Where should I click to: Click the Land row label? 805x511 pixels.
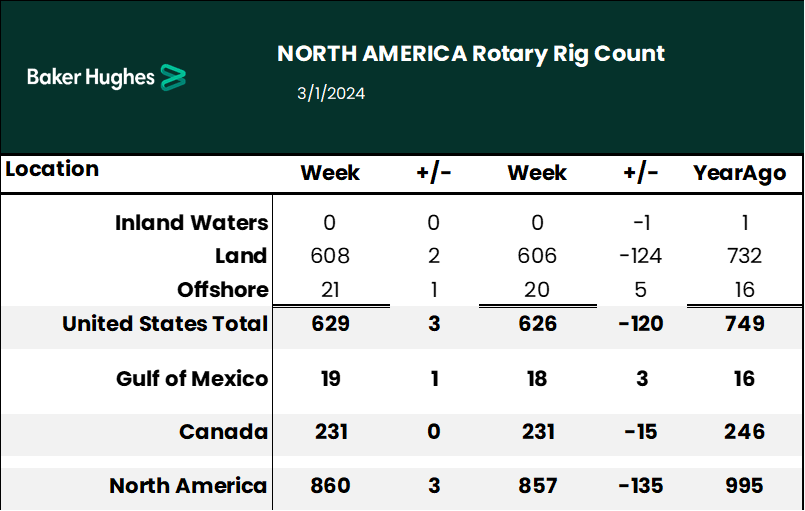point(240,256)
